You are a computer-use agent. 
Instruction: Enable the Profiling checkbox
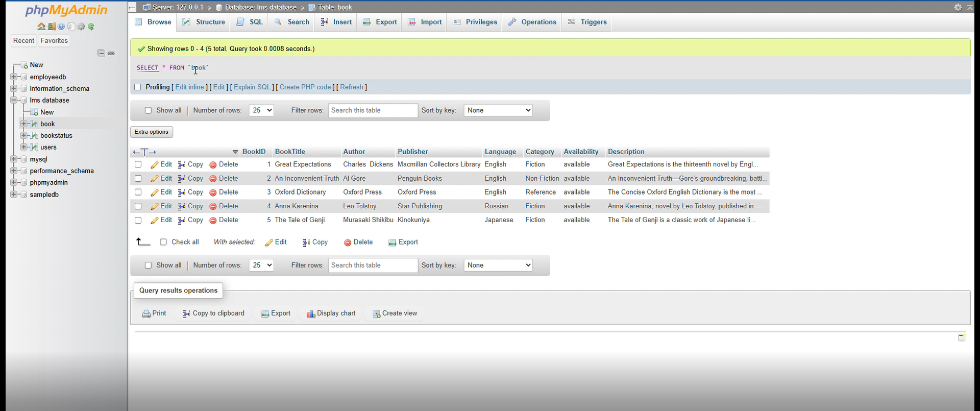(x=137, y=87)
